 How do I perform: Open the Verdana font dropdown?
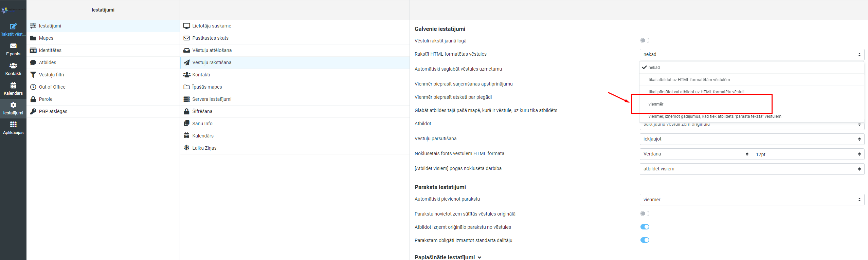pyautogui.click(x=695, y=154)
